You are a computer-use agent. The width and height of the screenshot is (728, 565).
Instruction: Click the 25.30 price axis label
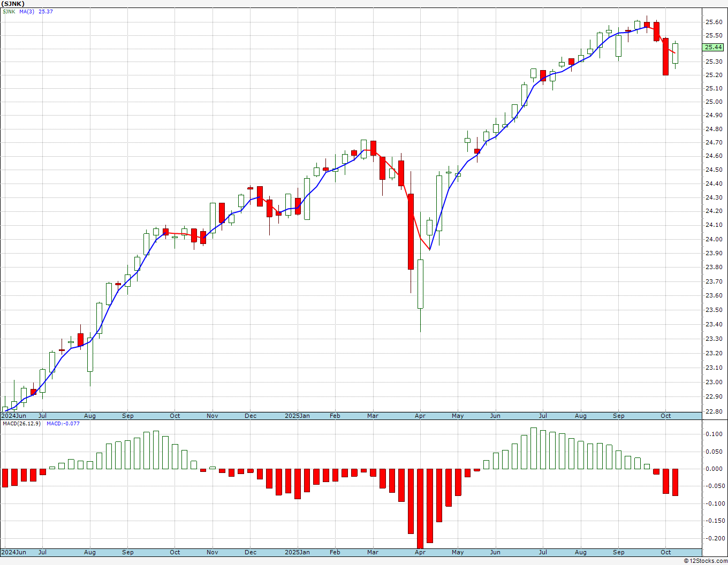coord(714,62)
